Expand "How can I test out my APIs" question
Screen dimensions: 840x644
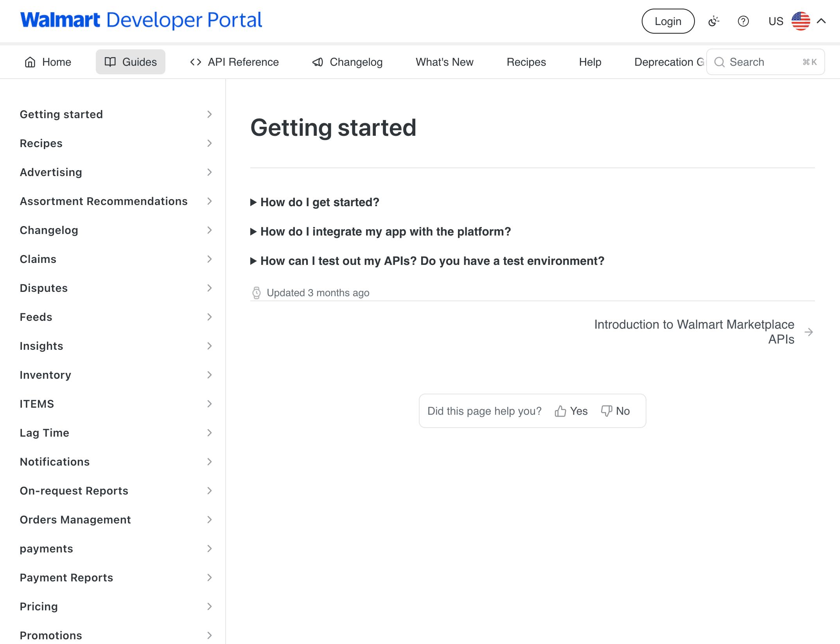[x=427, y=261]
